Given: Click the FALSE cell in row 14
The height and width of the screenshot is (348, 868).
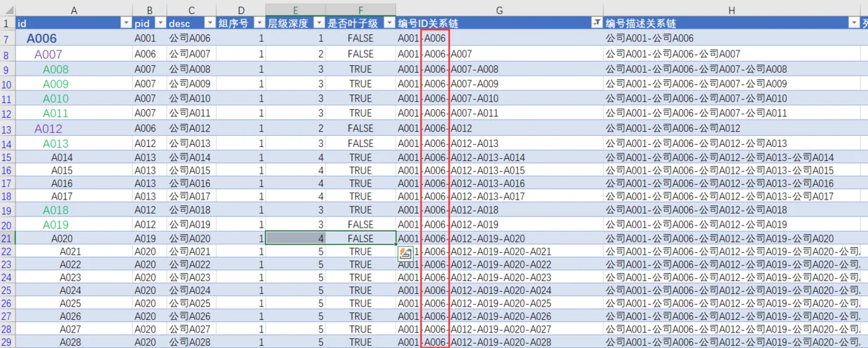Looking at the screenshot, I should click(360, 144).
